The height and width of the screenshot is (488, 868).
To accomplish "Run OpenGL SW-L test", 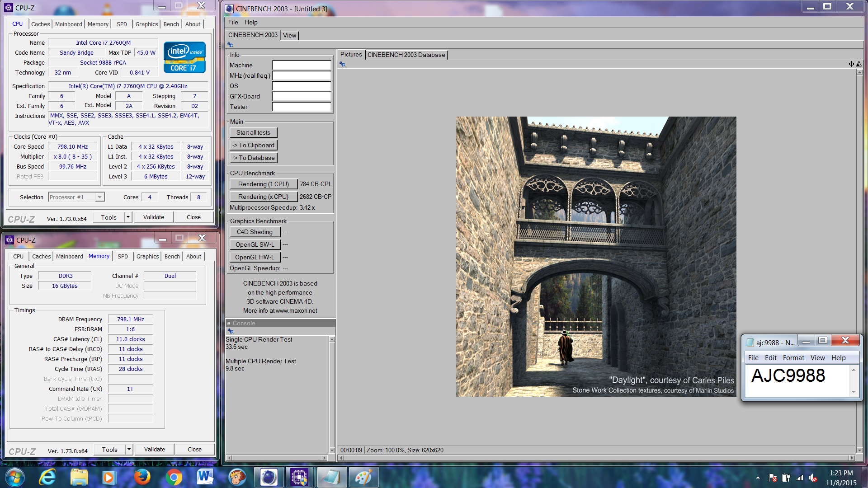I will (x=255, y=244).
